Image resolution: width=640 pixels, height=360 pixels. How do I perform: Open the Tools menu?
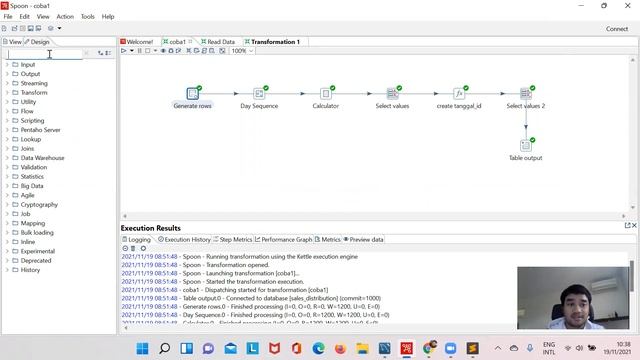[x=87, y=16]
